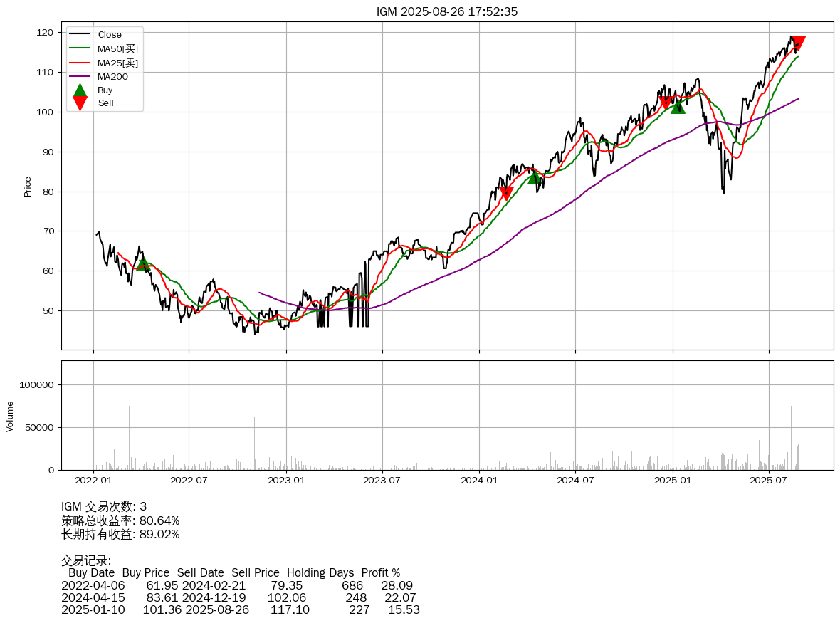Click the black Close line swatch in legend
This screenshot has height=623, width=840.
(x=80, y=35)
